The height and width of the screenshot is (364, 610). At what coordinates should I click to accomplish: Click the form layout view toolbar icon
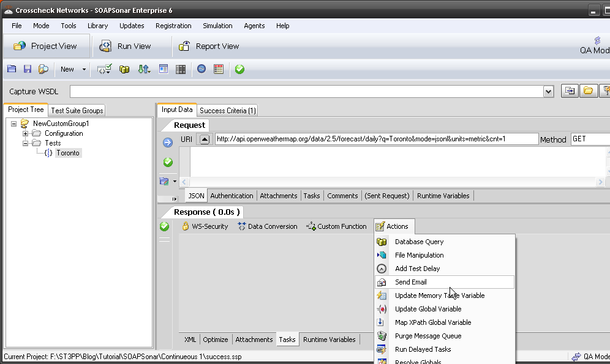(164, 69)
